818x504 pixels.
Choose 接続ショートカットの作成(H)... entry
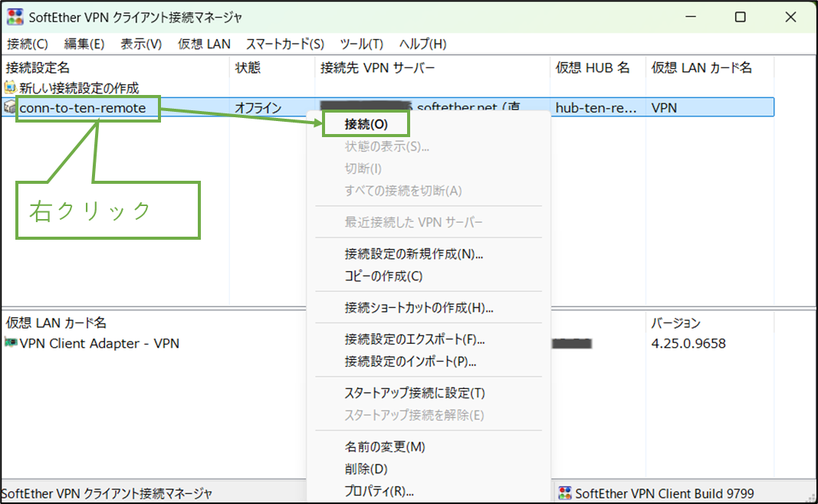click(419, 308)
